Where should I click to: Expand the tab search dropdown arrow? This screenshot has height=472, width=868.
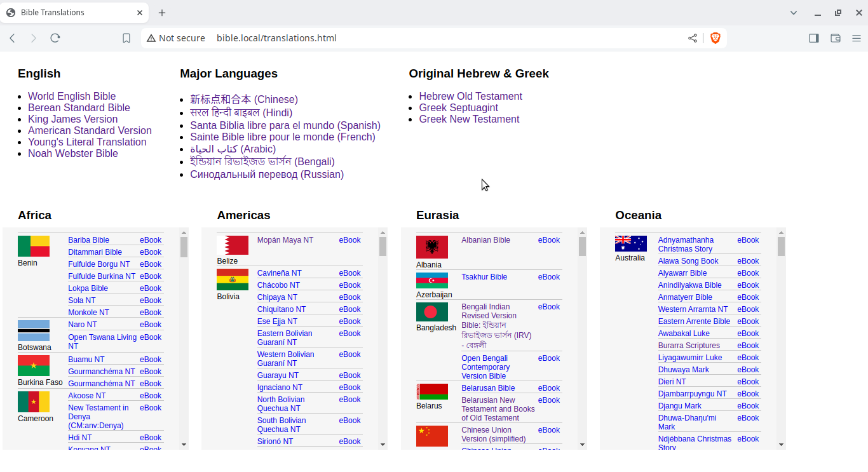pyautogui.click(x=794, y=13)
